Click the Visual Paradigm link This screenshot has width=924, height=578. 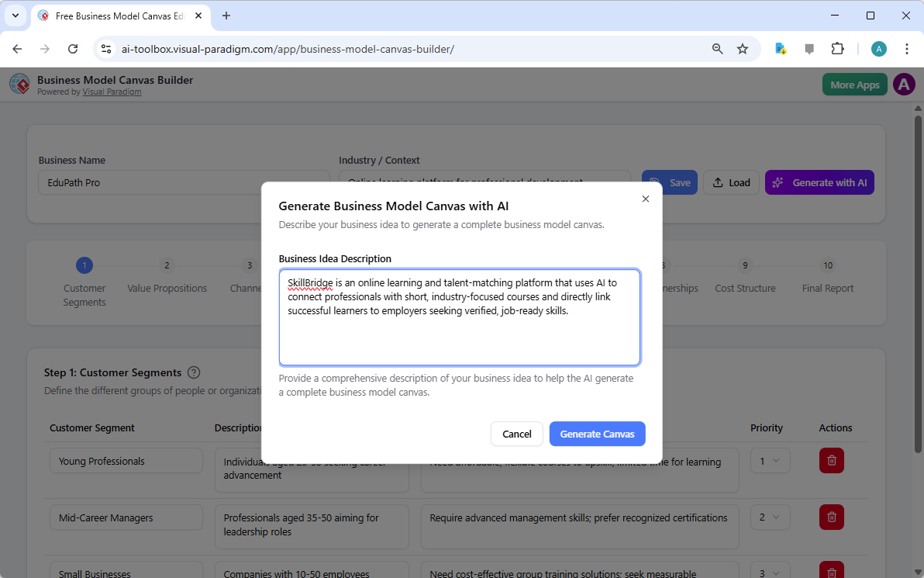point(112,92)
